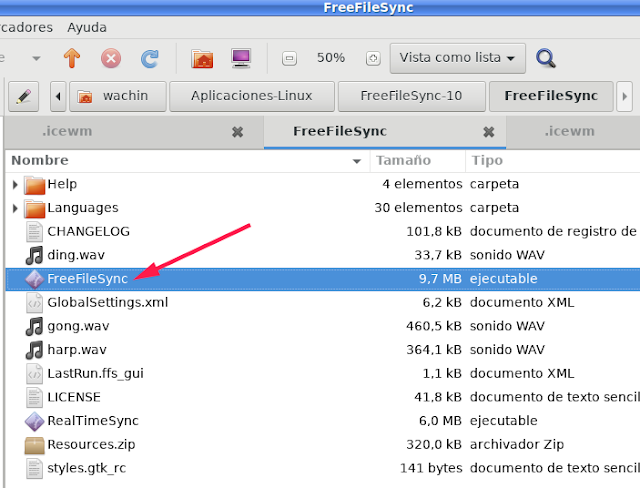
Task: Close the FreeFileSync tab
Action: click(489, 132)
